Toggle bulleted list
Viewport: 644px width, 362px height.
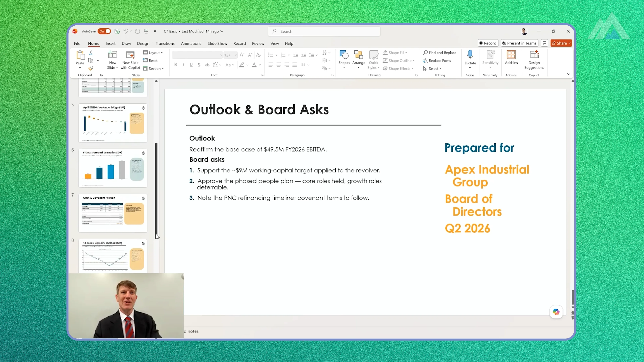[x=271, y=55]
